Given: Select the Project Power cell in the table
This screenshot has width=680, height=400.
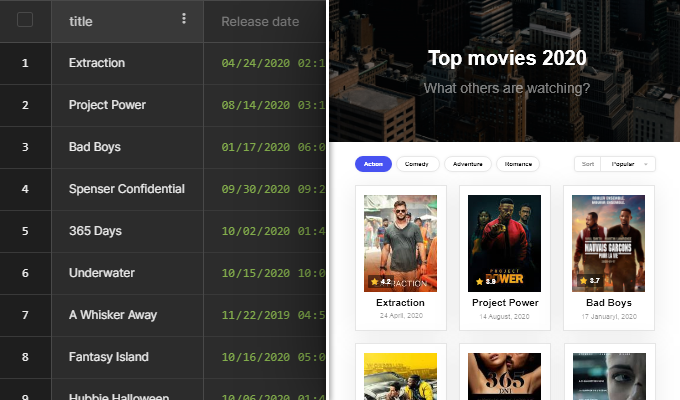Looking at the screenshot, I should 128,105.
